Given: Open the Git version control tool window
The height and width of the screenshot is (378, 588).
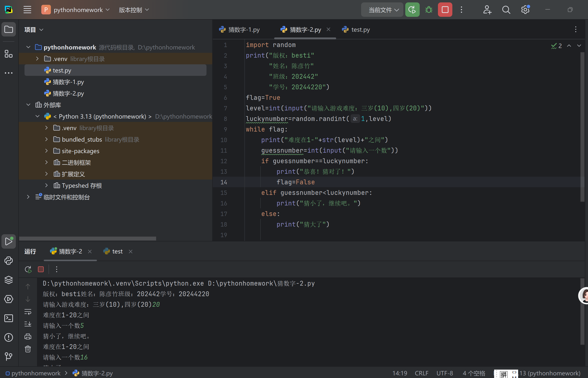Looking at the screenshot, I should pos(9,356).
